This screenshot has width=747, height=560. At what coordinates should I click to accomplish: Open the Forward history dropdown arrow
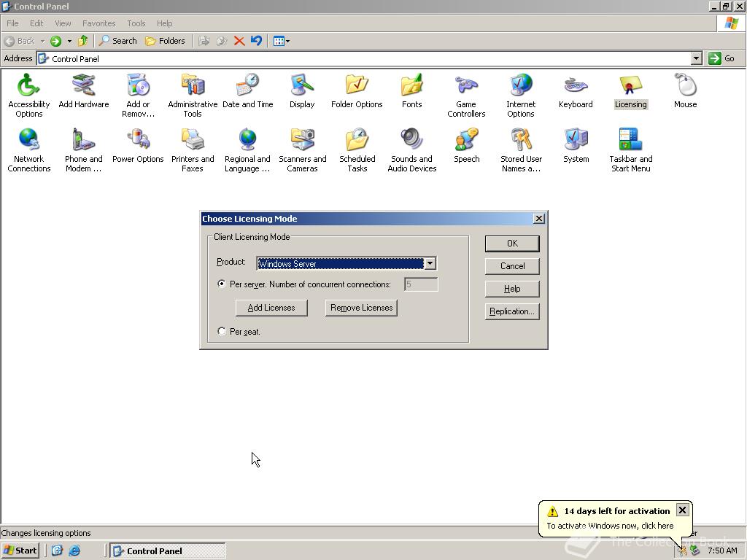tap(69, 41)
